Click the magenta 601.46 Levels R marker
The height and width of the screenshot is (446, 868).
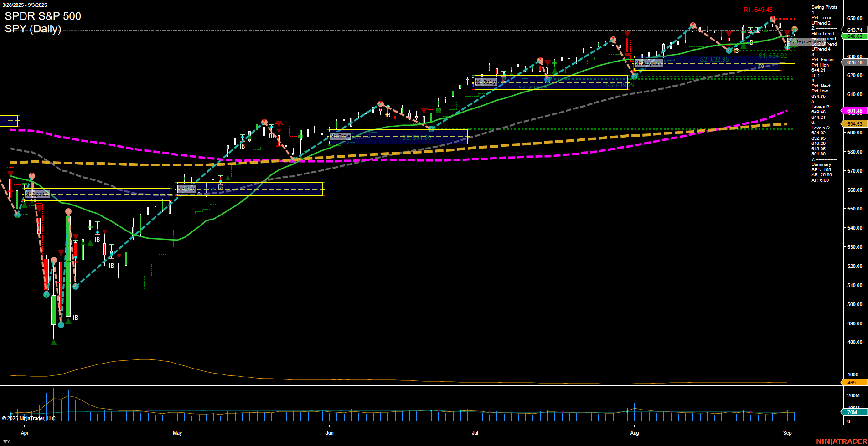pos(854,111)
